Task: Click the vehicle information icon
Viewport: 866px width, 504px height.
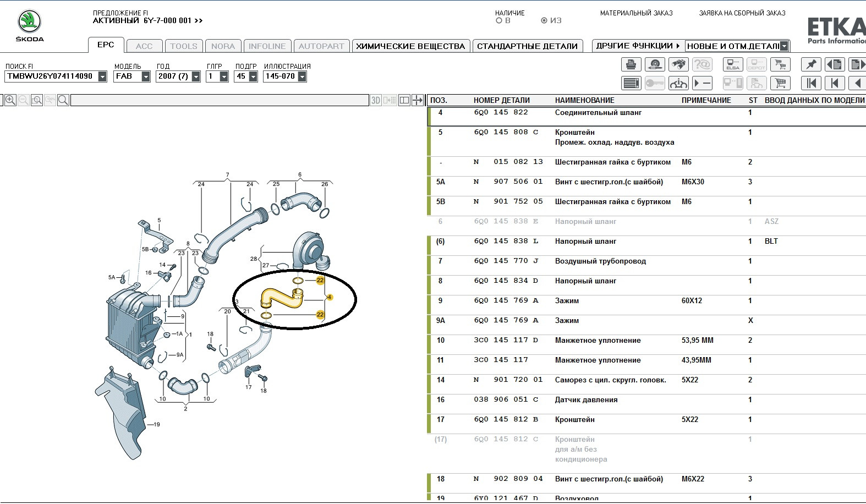Action: point(678,83)
